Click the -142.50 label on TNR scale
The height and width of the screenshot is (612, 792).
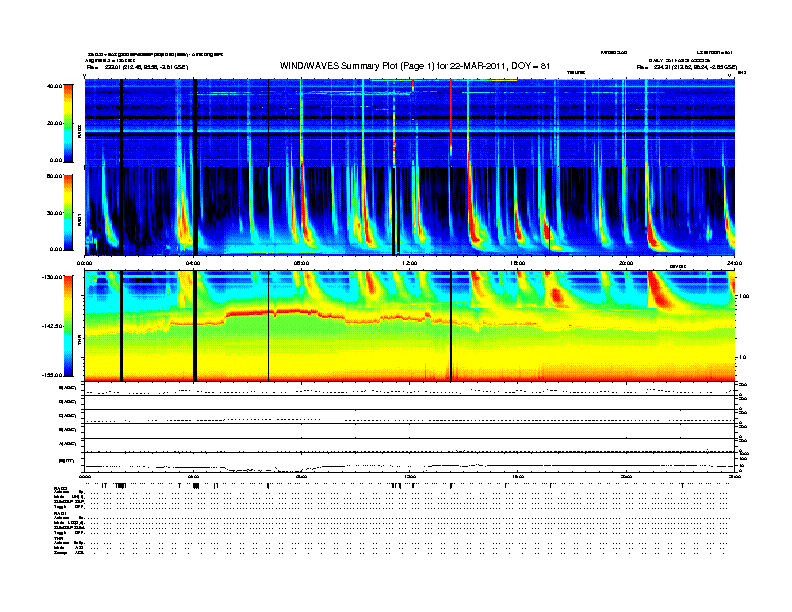pos(53,326)
